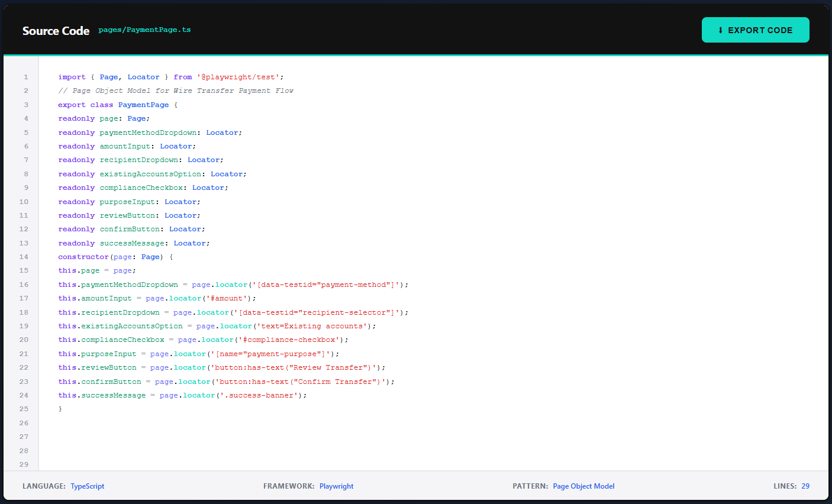Viewport: 832px width, 504px height.
Task: Select line number 1 in the gutter
Action: point(25,77)
